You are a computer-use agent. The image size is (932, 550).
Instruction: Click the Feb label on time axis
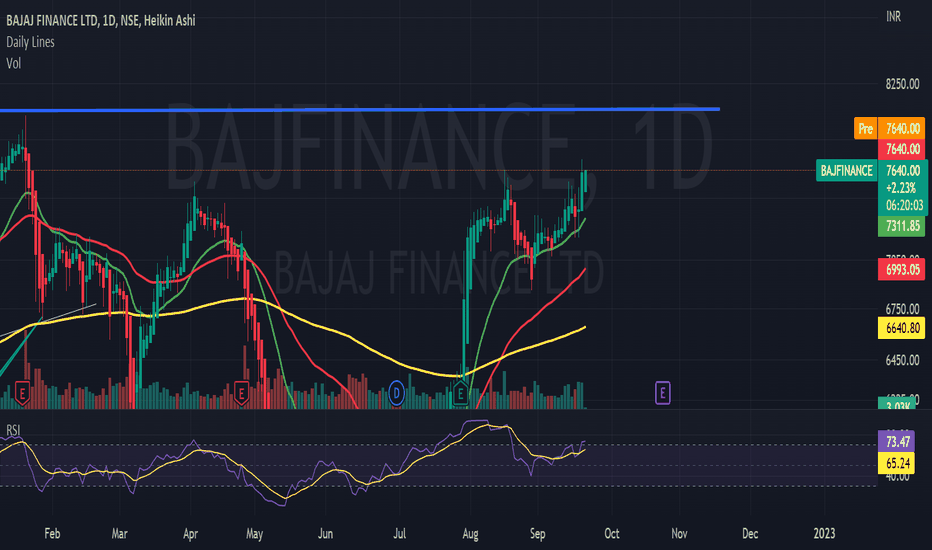coord(52,533)
